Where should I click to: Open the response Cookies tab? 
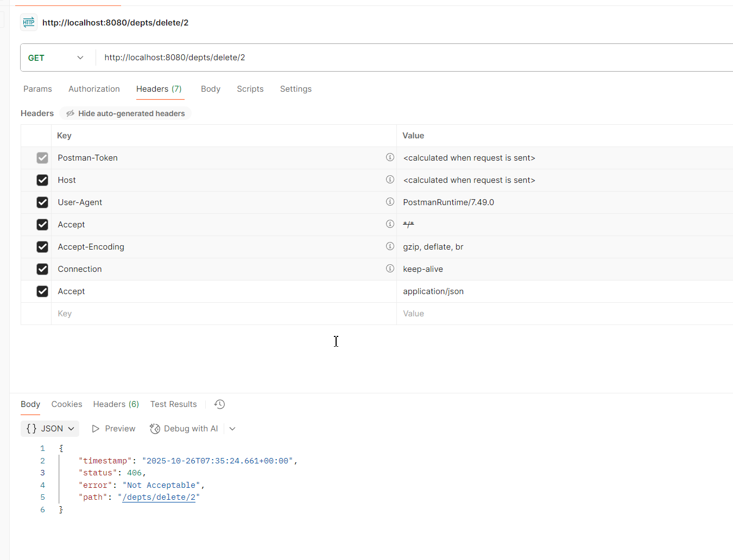(67, 404)
